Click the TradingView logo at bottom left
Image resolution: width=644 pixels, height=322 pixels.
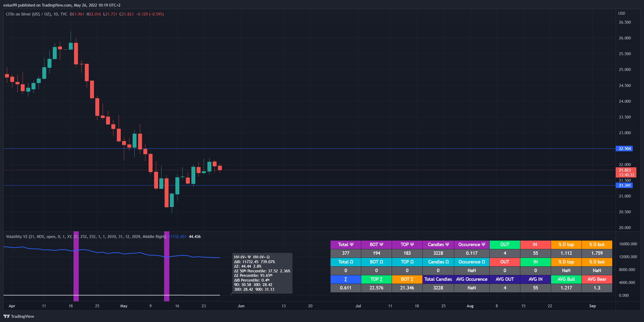tap(19, 316)
